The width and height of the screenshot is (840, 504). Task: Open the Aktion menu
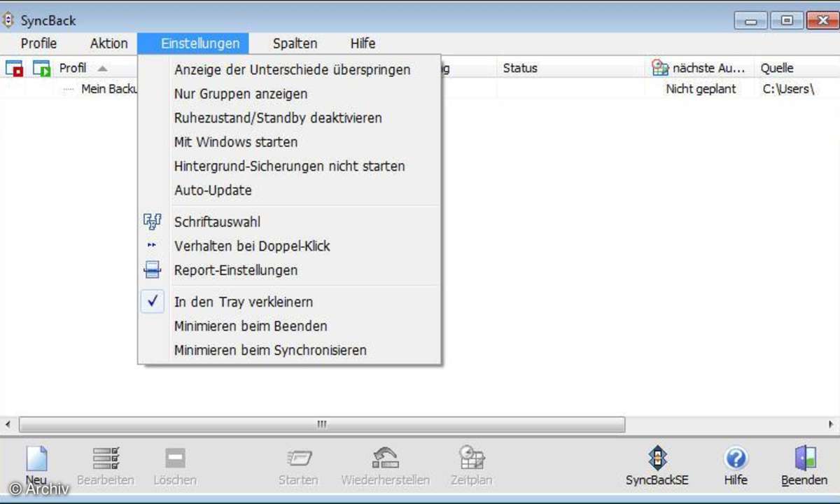(109, 43)
